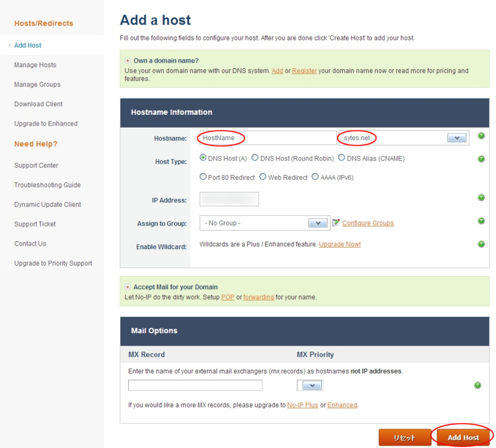Click the help icon beside the Enable Wildcard row

pyautogui.click(x=481, y=244)
